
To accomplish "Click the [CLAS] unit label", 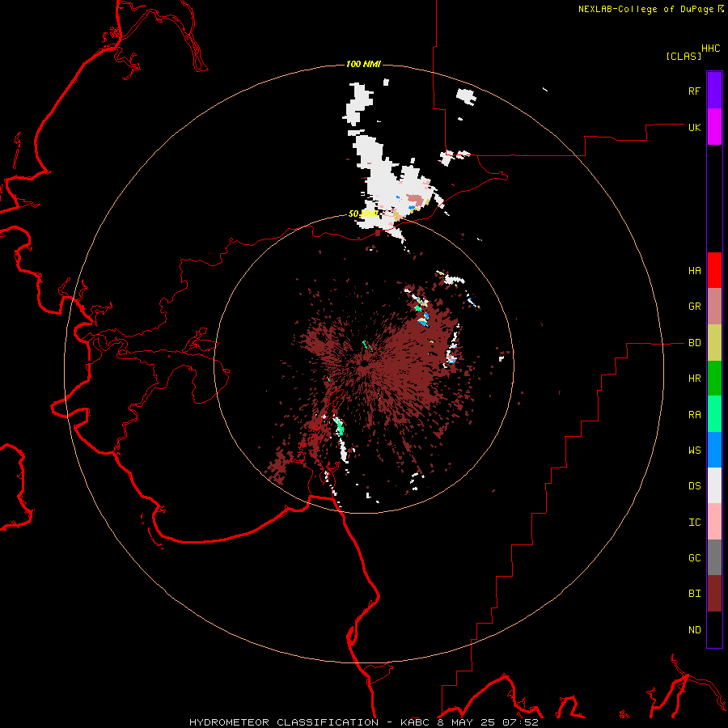I will pos(684,56).
